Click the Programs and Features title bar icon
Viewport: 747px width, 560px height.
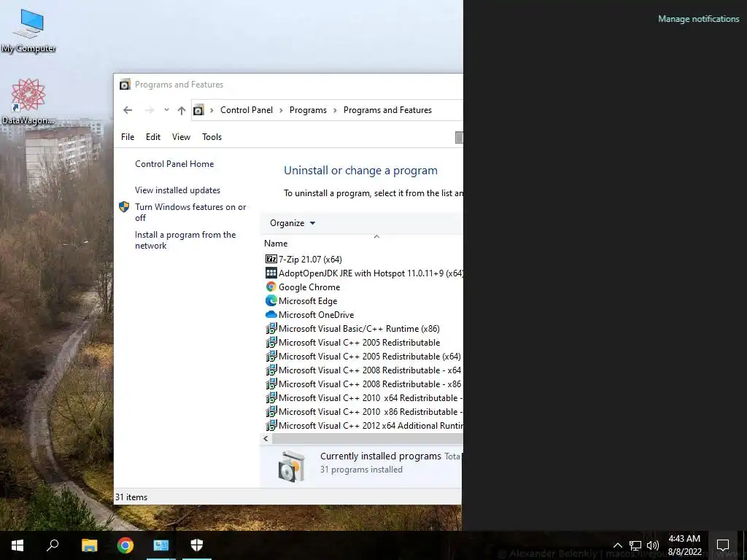click(x=125, y=85)
